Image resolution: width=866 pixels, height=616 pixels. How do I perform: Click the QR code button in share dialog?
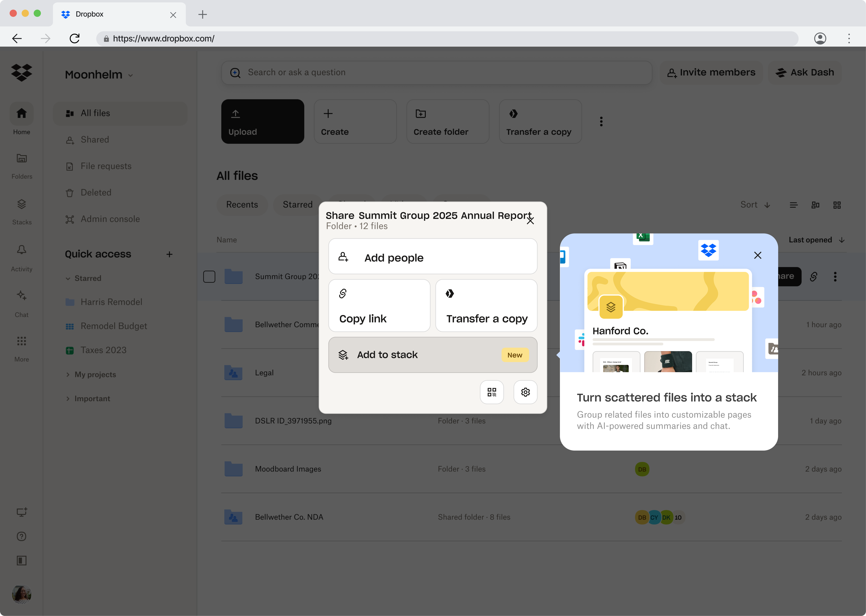coord(492,392)
